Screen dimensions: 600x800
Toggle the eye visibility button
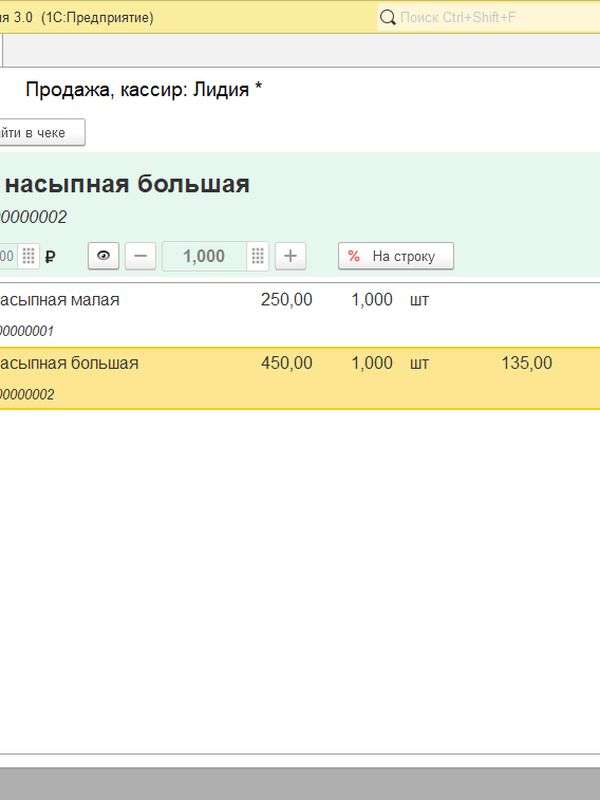(x=104, y=256)
